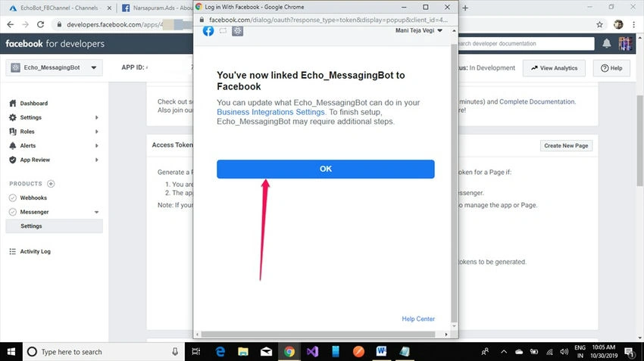Click the facebook for developers logo

pyautogui.click(x=55, y=43)
